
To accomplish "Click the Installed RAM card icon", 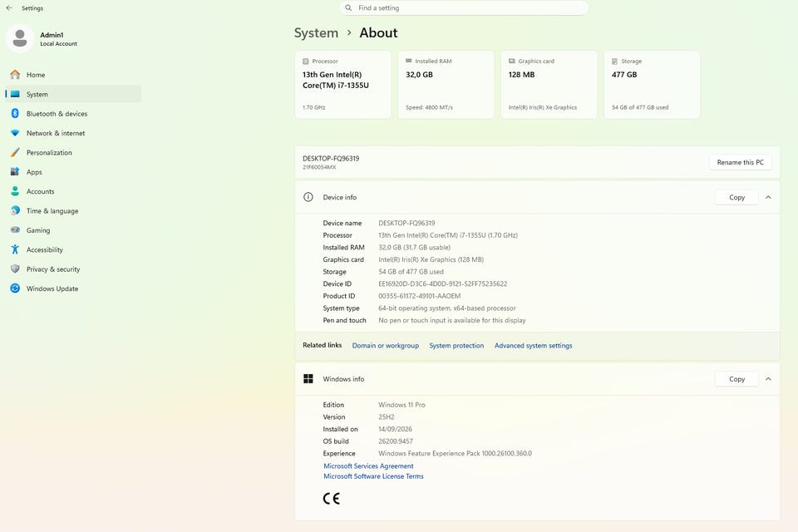I will (409, 61).
